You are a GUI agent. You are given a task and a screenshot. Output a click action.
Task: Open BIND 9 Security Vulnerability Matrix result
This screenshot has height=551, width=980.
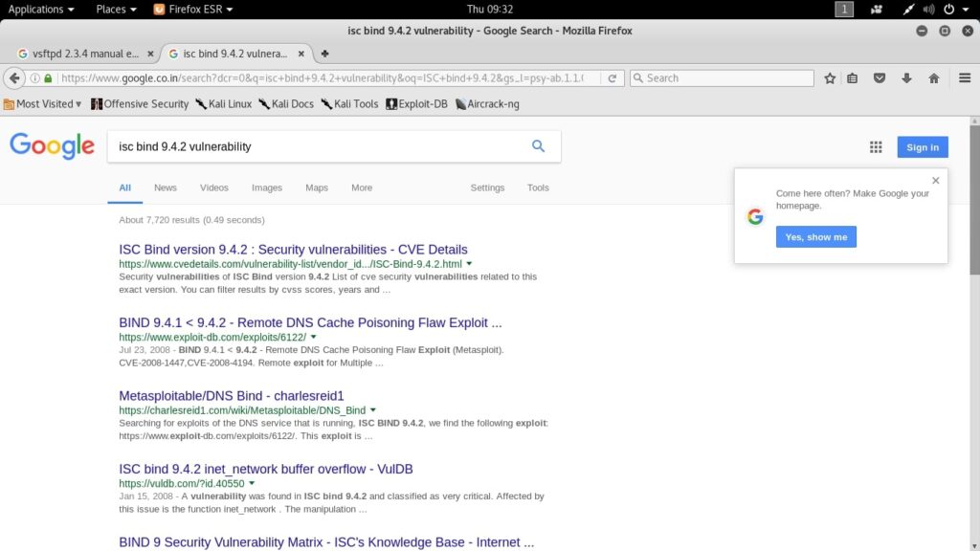tap(326, 542)
